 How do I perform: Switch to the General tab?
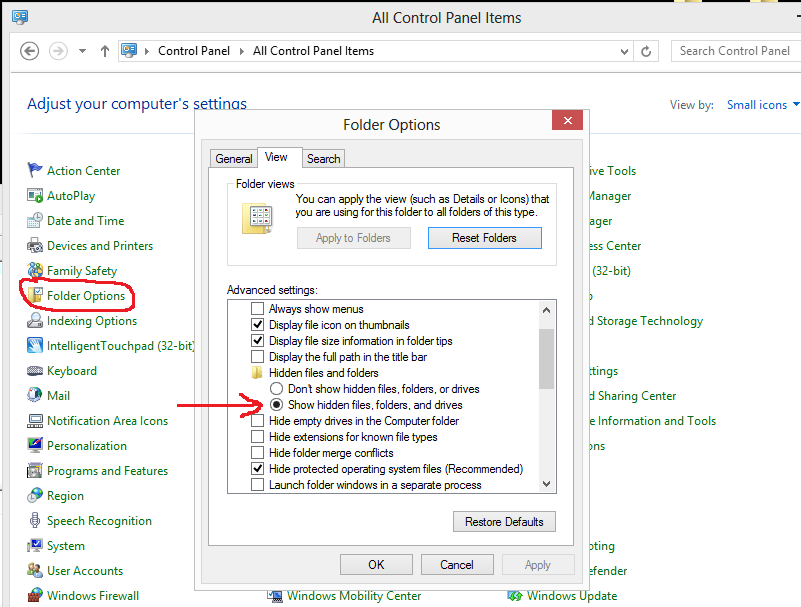click(234, 158)
